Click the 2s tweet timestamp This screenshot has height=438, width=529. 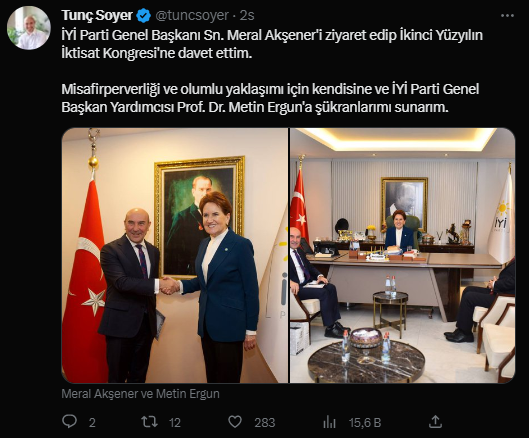[247, 16]
